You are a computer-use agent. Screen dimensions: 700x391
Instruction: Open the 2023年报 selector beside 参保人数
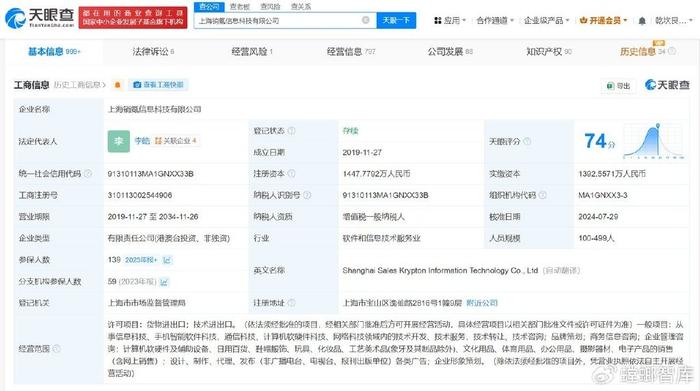pos(141,260)
